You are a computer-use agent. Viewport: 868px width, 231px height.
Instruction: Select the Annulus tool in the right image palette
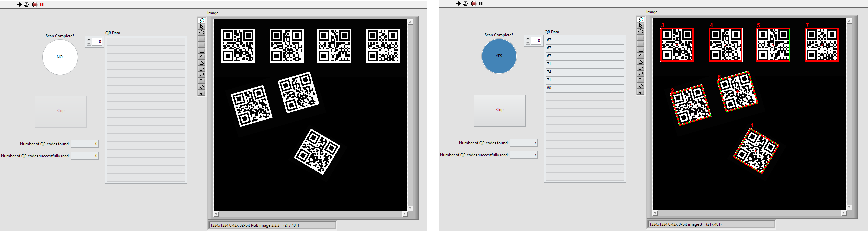(641, 92)
